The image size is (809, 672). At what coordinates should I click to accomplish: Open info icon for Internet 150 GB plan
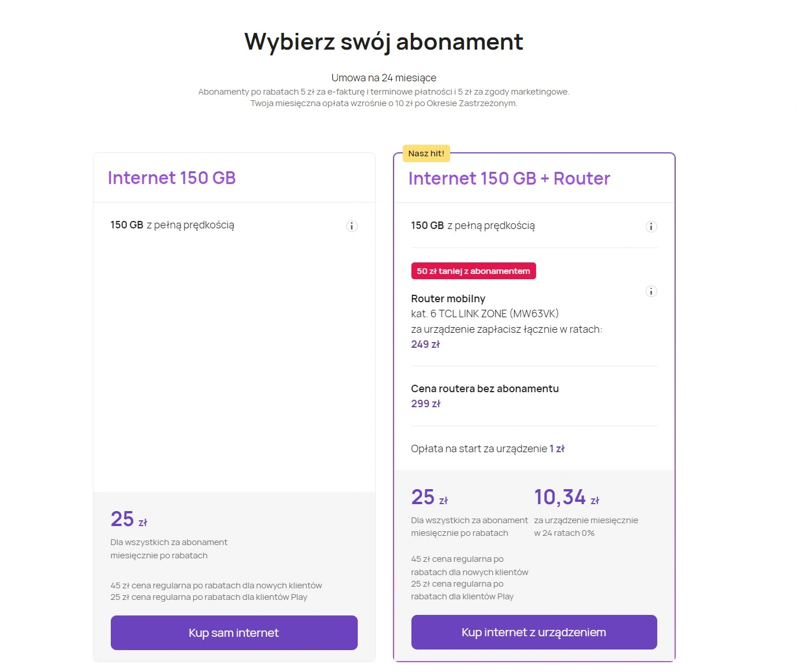point(351,226)
